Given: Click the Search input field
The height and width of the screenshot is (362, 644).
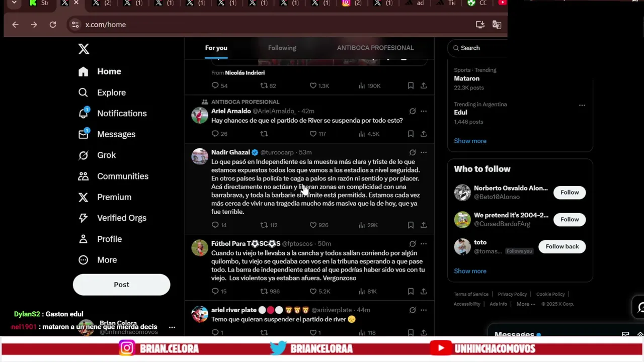Looking at the screenshot, I should pyautogui.click(x=478, y=48).
